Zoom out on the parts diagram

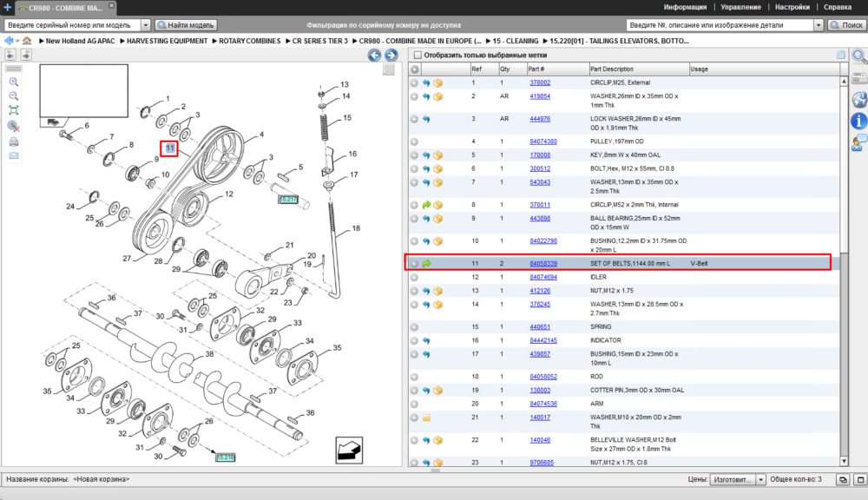14,95
